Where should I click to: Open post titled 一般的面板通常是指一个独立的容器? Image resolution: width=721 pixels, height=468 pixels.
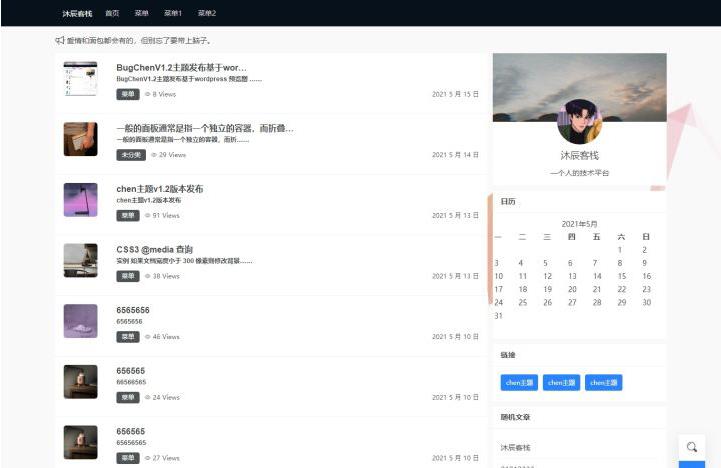tap(205, 128)
